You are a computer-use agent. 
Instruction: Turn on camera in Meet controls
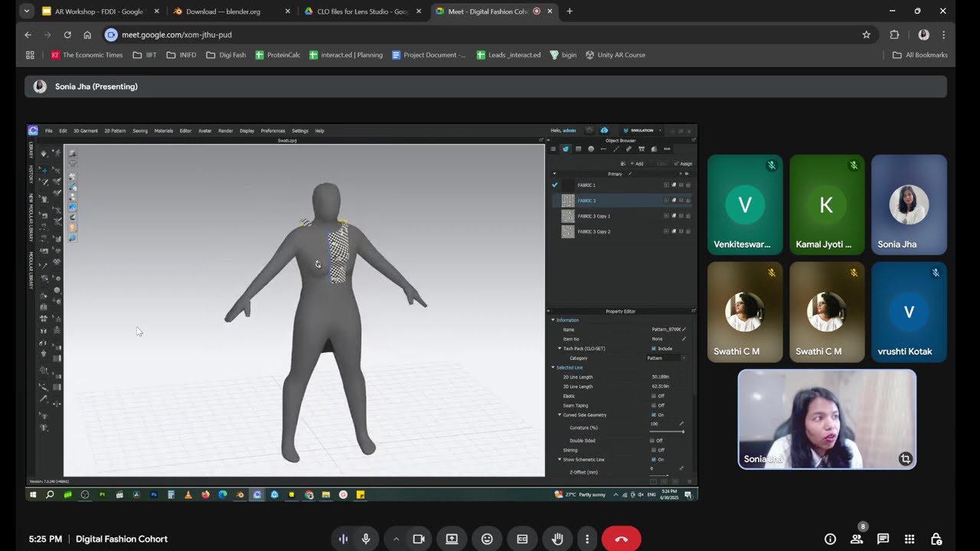click(x=419, y=539)
